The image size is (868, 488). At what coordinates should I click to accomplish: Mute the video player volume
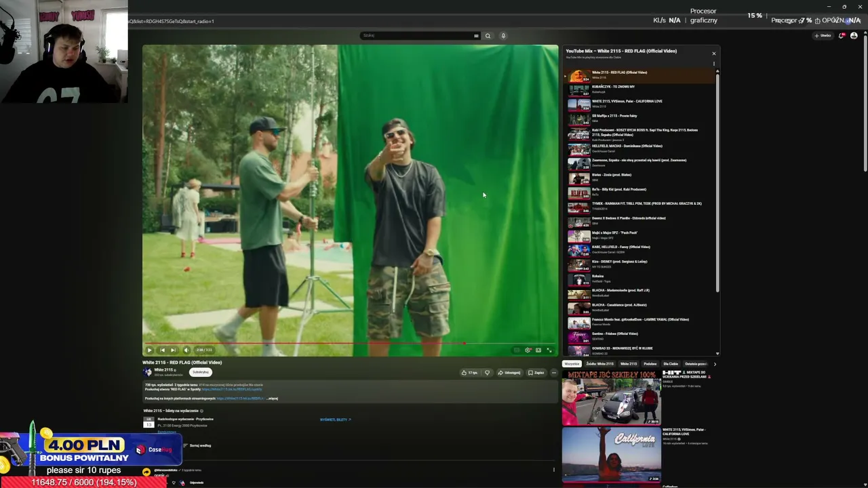[x=186, y=350]
